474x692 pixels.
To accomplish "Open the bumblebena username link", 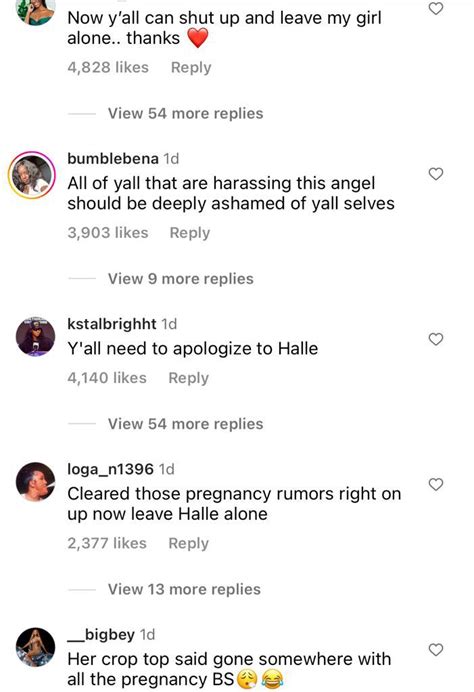I will coord(113,158).
